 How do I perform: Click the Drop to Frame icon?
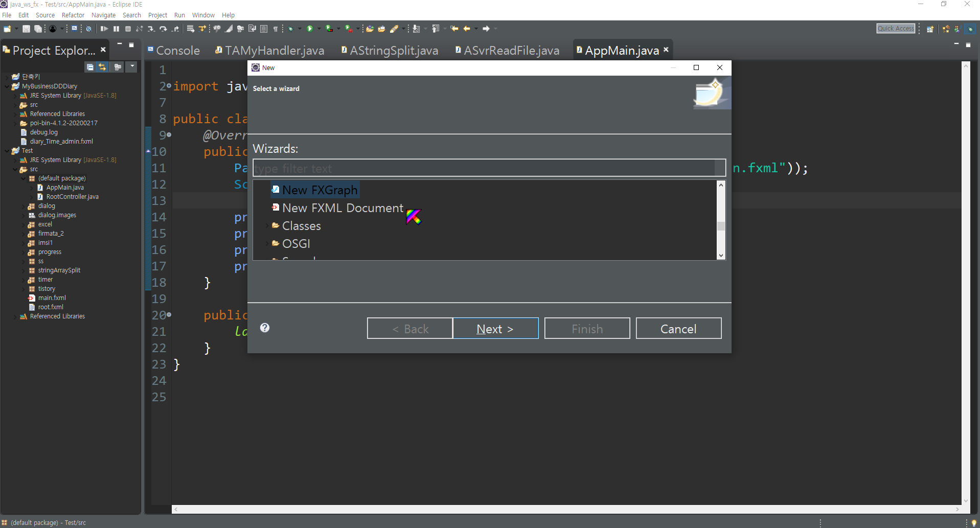pyautogui.click(x=191, y=29)
